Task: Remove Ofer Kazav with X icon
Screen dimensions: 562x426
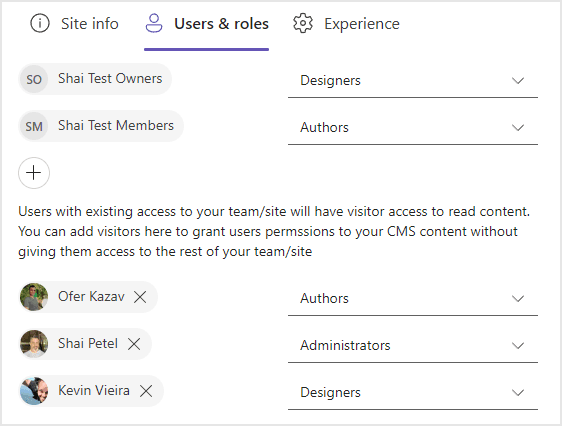Action: [140, 297]
